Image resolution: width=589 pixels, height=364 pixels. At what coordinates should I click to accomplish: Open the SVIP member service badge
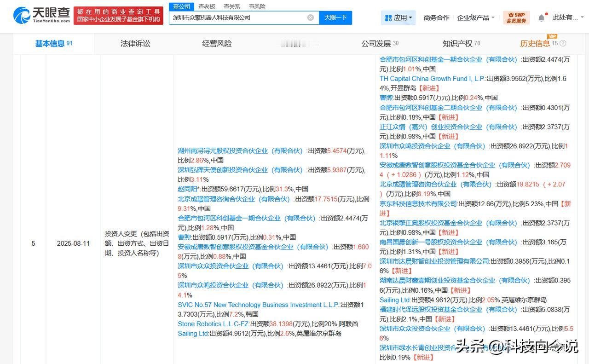click(x=516, y=17)
